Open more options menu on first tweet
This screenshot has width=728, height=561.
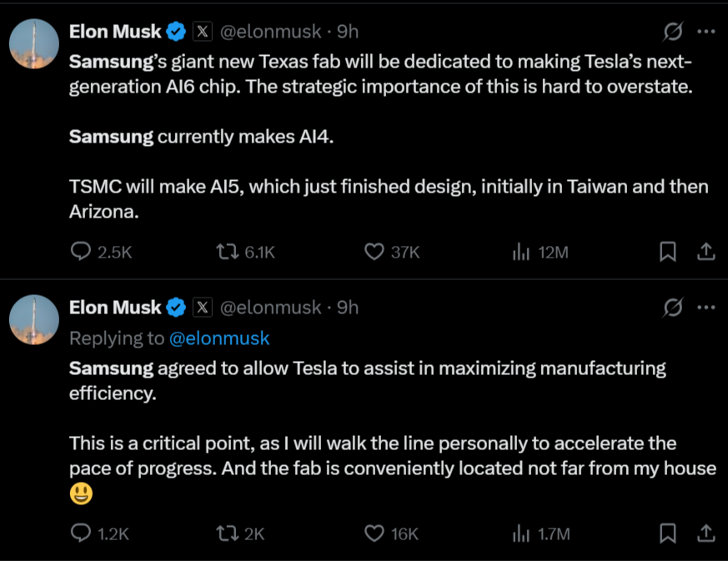pyautogui.click(x=705, y=32)
